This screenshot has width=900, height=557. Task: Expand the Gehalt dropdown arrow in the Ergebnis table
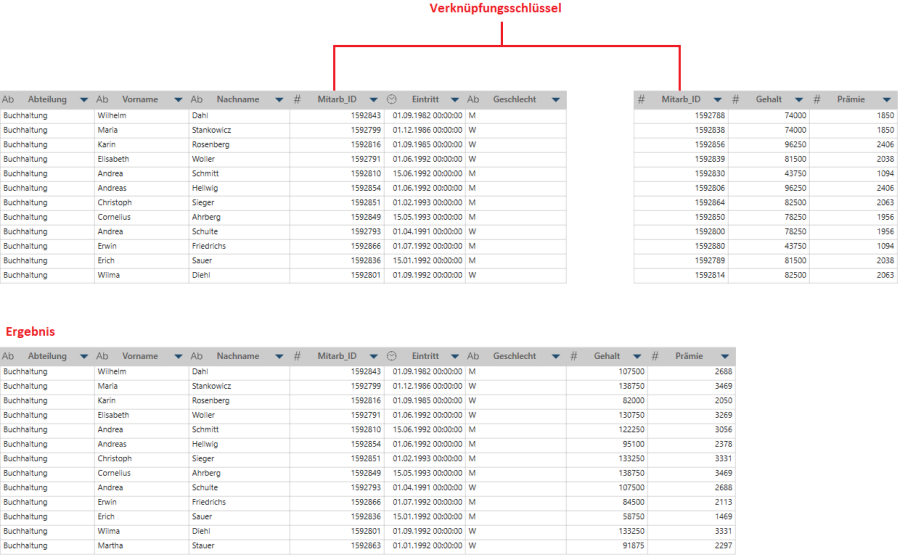coord(637,356)
